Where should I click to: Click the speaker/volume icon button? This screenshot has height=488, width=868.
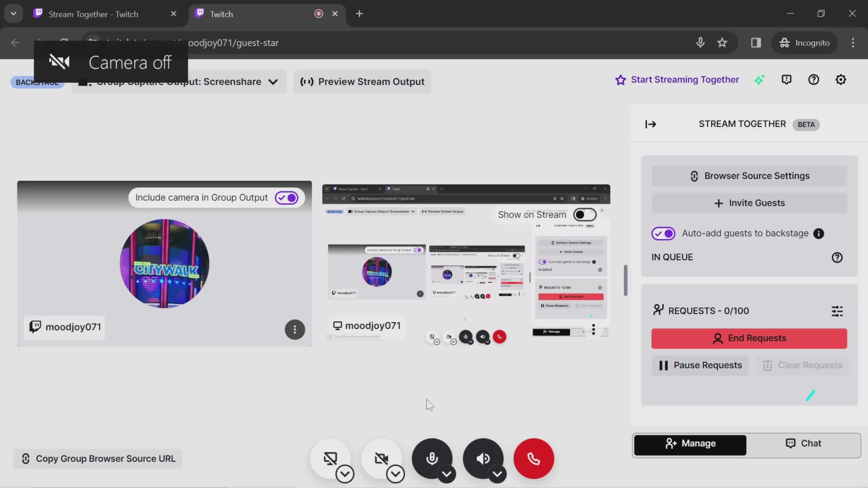pos(484,458)
